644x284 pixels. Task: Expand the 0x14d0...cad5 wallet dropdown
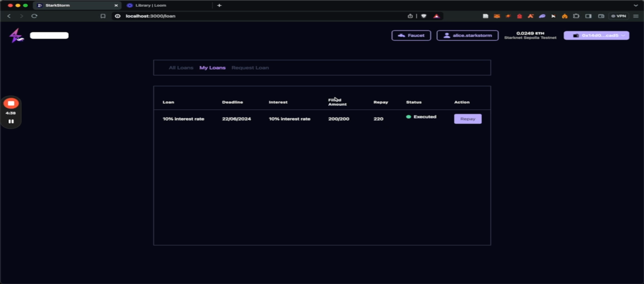[596, 35]
